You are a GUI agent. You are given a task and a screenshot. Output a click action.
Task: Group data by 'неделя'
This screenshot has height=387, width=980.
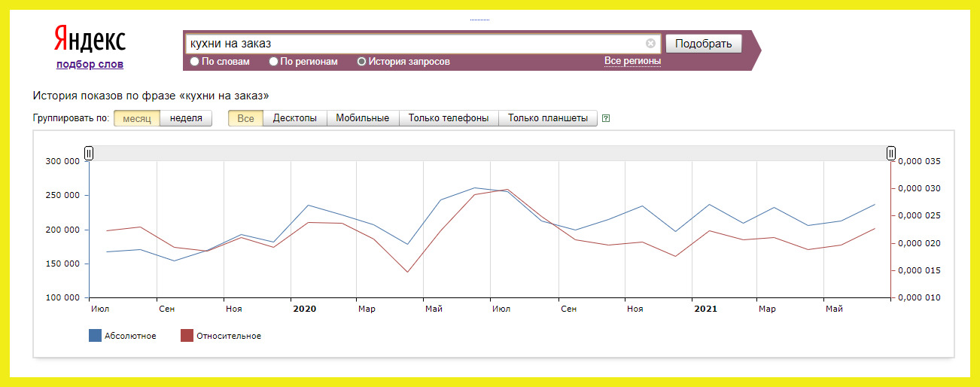[186, 118]
